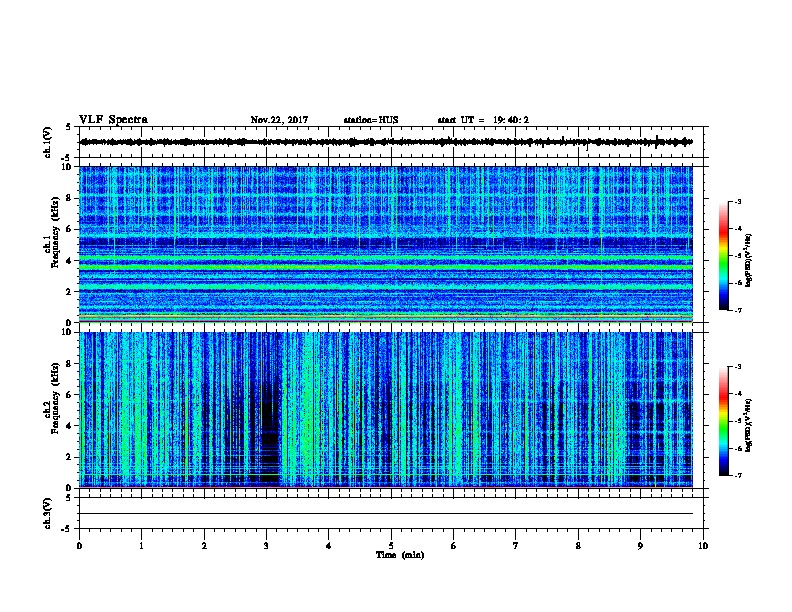Screen dimensions: 792x612
Task: Click the ch.2 spectrogram color scale bar
Action: click(x=723, y=421)
